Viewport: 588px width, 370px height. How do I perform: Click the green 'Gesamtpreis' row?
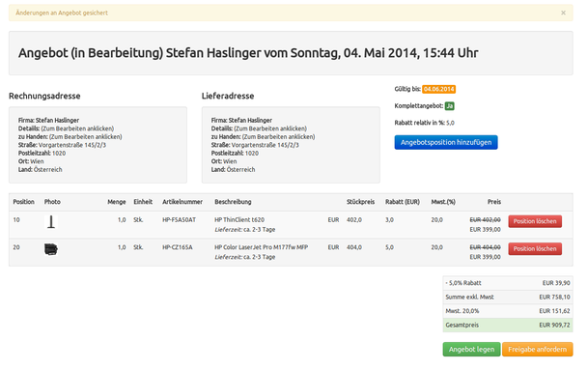[508, 325]
